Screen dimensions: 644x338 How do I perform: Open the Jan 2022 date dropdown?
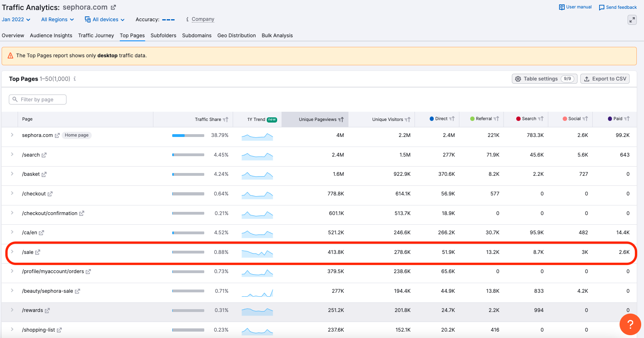click(x=16, y=19)
